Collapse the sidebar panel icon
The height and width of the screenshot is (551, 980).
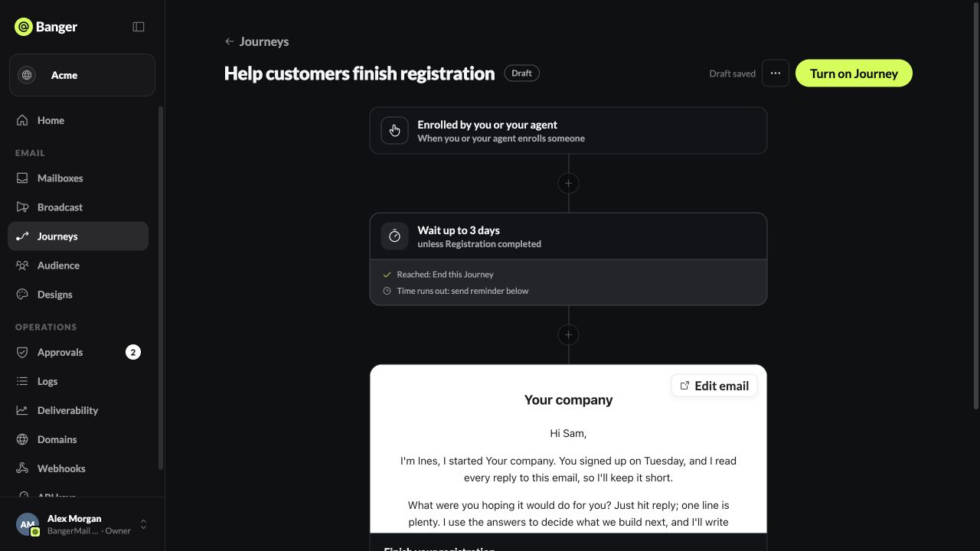pos(139,27)
